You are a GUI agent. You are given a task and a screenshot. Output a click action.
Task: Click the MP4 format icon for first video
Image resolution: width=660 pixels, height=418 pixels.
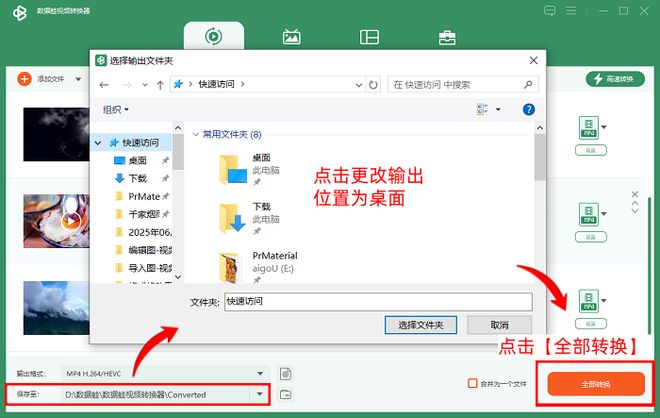pos(588,128)
